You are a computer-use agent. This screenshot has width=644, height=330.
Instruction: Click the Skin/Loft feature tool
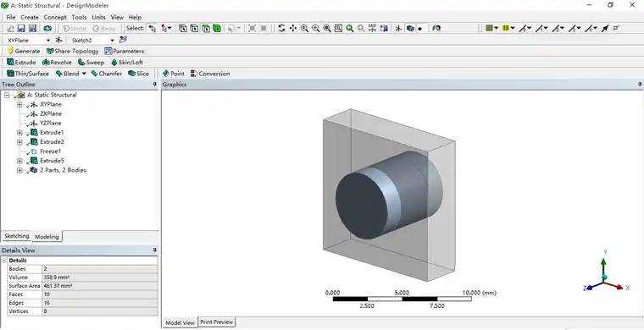tap(127, 63)
